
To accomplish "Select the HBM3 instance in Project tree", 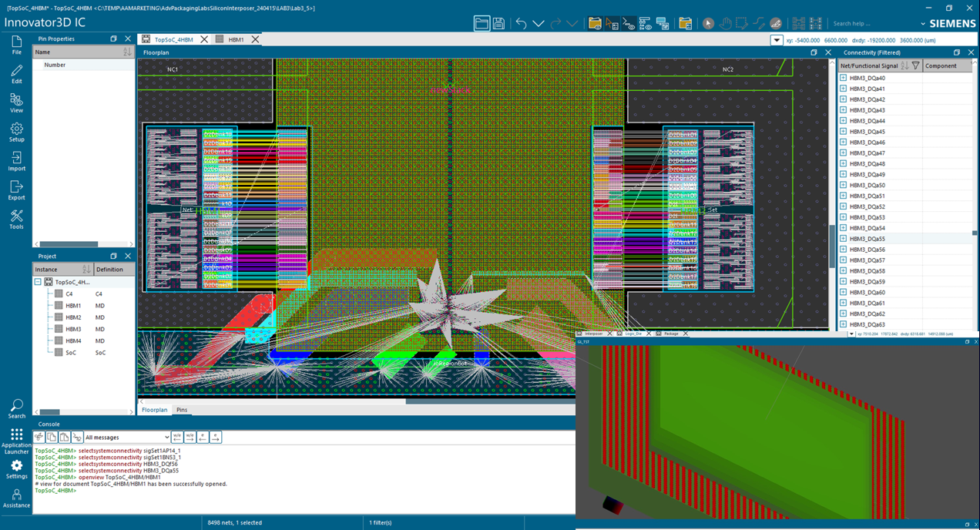I will point(73,329).
